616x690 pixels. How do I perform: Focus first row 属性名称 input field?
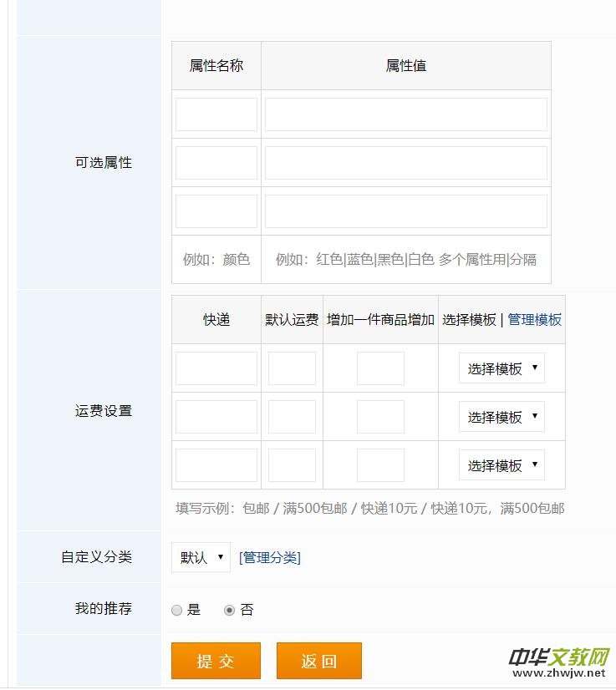pos(216,114)
